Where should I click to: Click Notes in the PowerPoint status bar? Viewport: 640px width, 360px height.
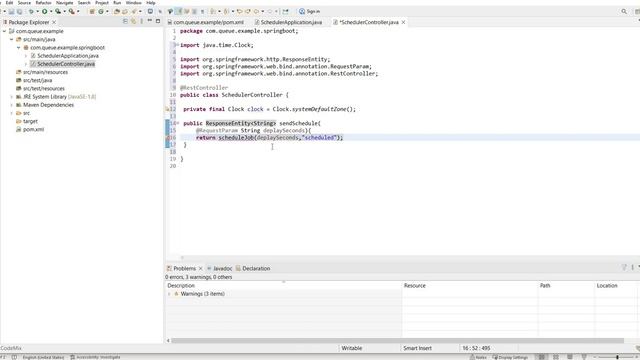click(478, 357)
